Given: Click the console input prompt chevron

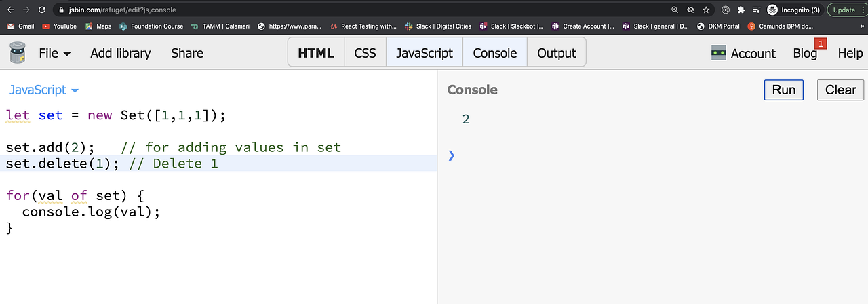Looking at the screenshot, I should (452, 155).
